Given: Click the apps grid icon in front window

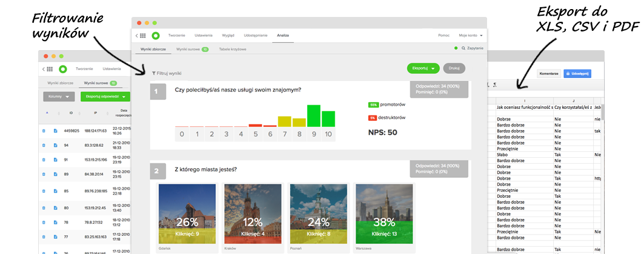Looking at the screenshot, I should [x=143, y=36].
